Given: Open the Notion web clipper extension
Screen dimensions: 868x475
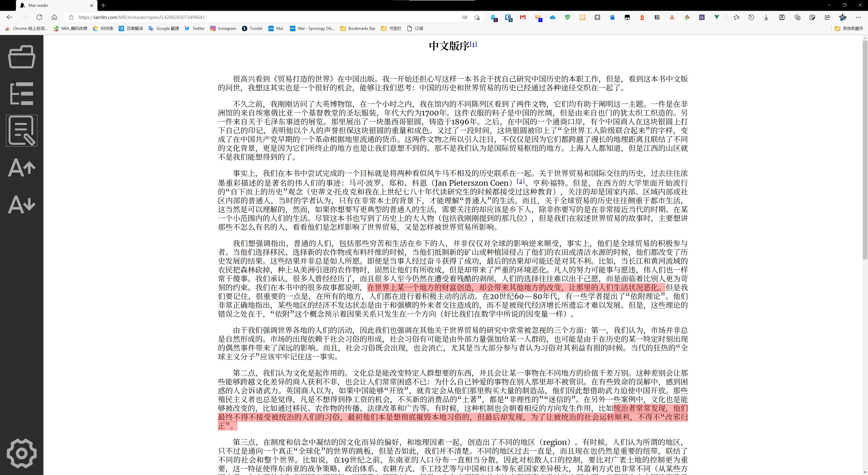Looking at the screenshot, I should (657, 17).
